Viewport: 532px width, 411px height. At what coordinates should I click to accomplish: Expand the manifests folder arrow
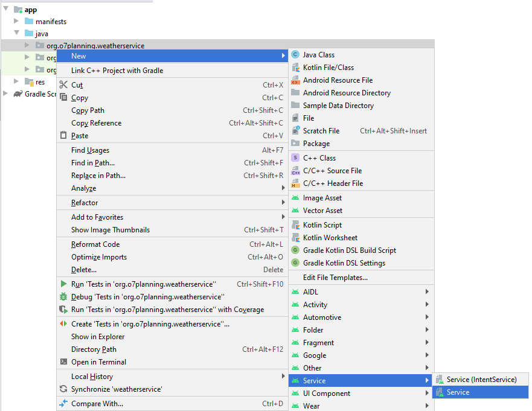(16, 21)
